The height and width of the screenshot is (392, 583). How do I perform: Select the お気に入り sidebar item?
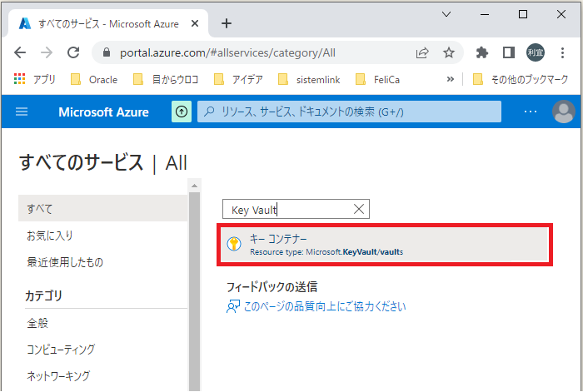50,236
